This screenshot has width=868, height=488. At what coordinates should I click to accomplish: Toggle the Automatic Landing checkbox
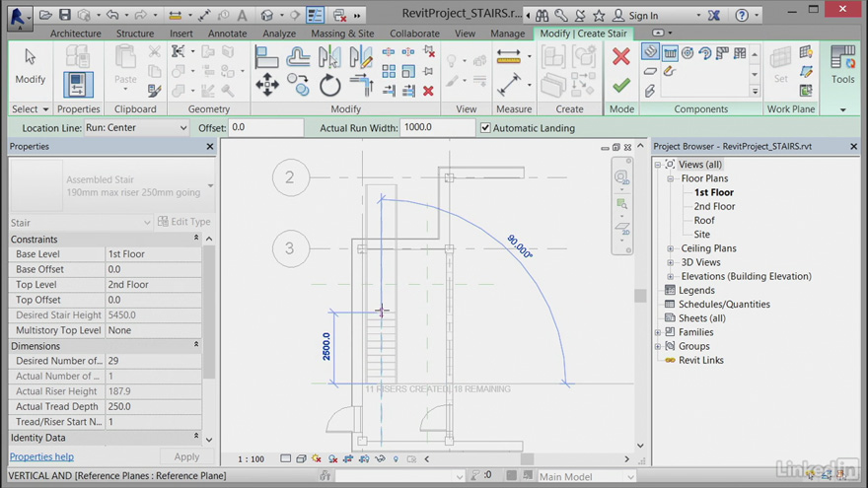485,128
